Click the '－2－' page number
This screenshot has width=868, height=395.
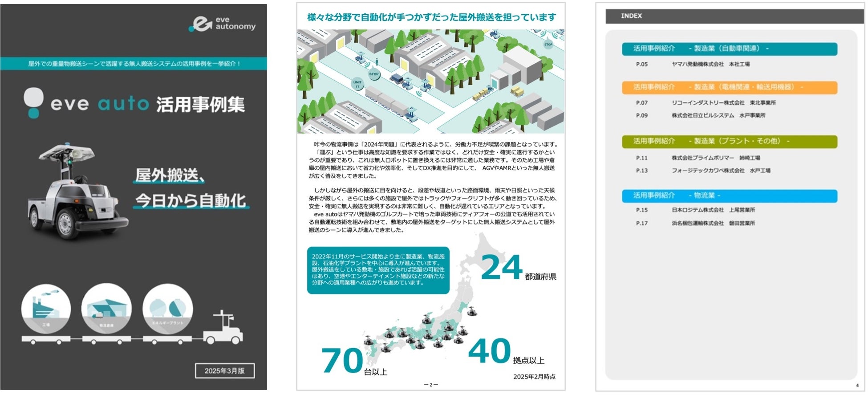[431, 384]
